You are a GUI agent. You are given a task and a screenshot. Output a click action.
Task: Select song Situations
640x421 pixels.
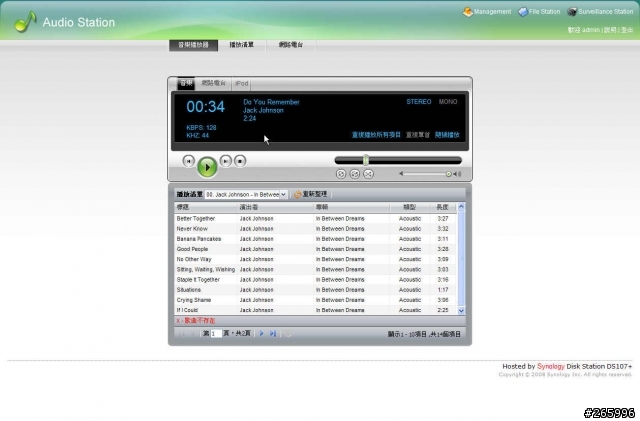(x=315, y=290)
